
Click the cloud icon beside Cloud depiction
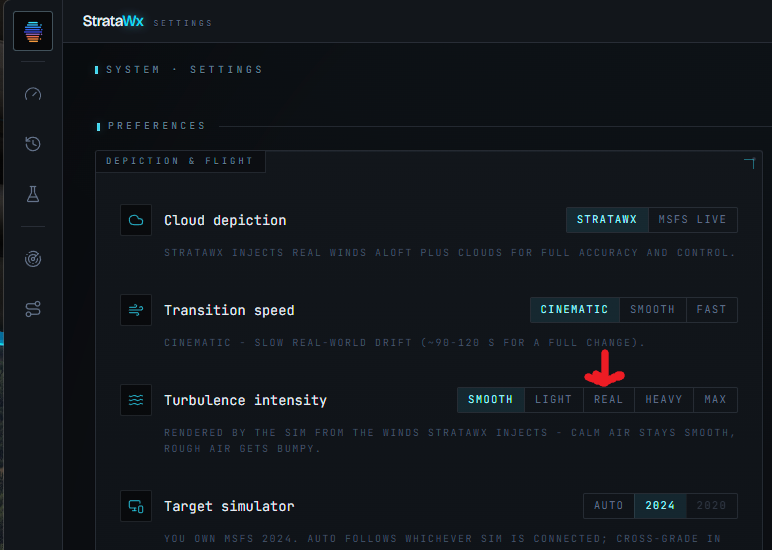click(x=136, y=220)
